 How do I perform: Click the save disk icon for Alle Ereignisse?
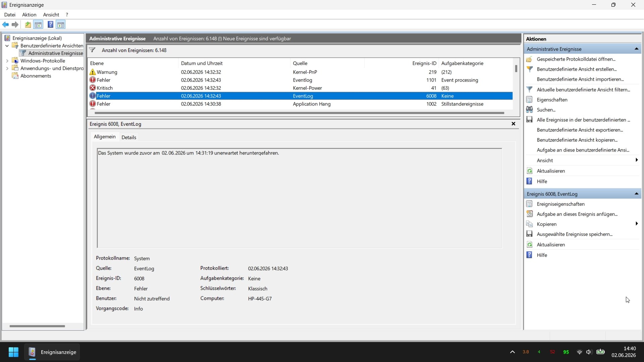pos(529,120)
